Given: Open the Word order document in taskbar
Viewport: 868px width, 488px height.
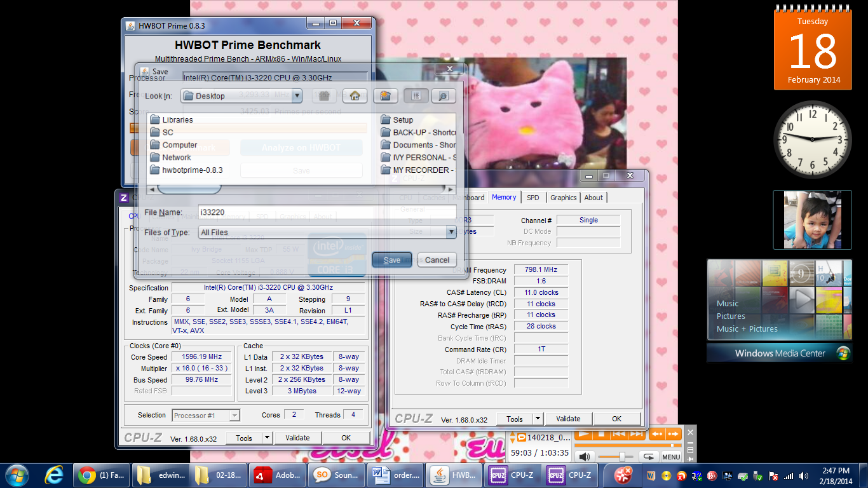Looking at the screenshot, I should tap(395, 475).
